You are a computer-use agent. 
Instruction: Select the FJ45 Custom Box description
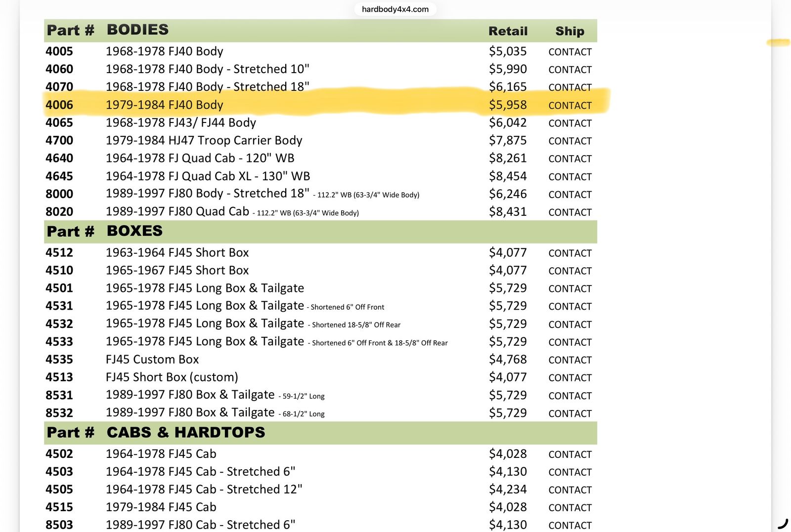point(152,359)
